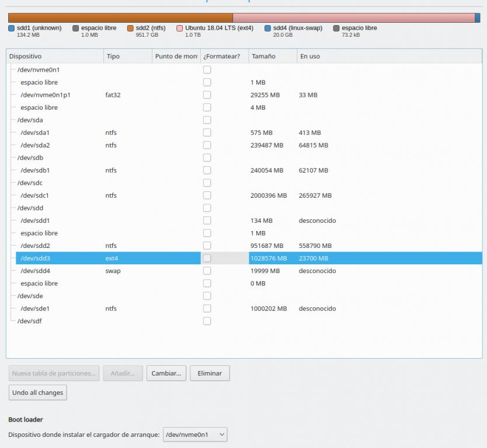Image resolution: width=487 pixels, height=448 pixels.
Task: Collapse the /dev/nvme0n1 device tree
Action: [12, 70]
